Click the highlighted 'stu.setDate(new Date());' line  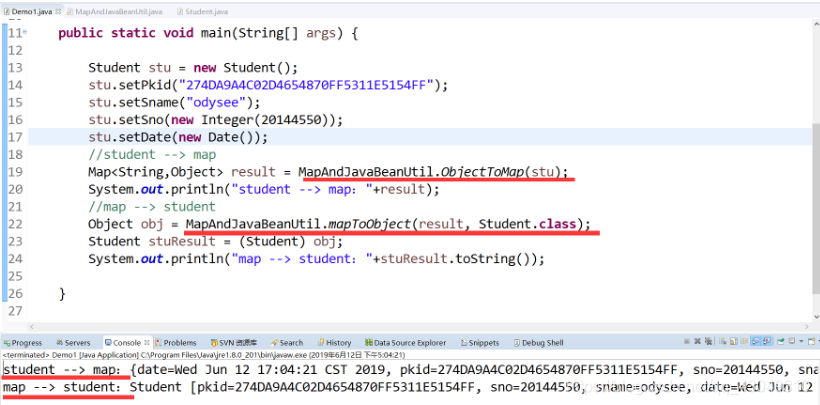(x=178, y=137)
